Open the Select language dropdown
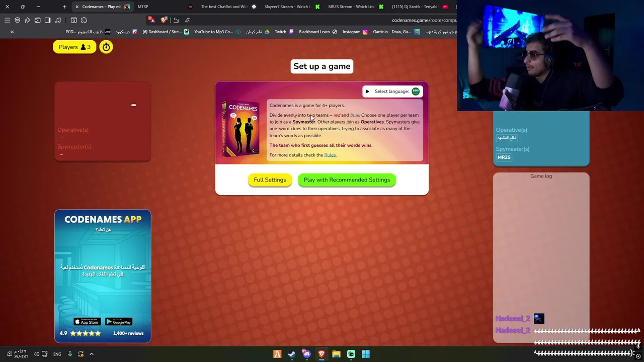644x362 pixels. 392,92
